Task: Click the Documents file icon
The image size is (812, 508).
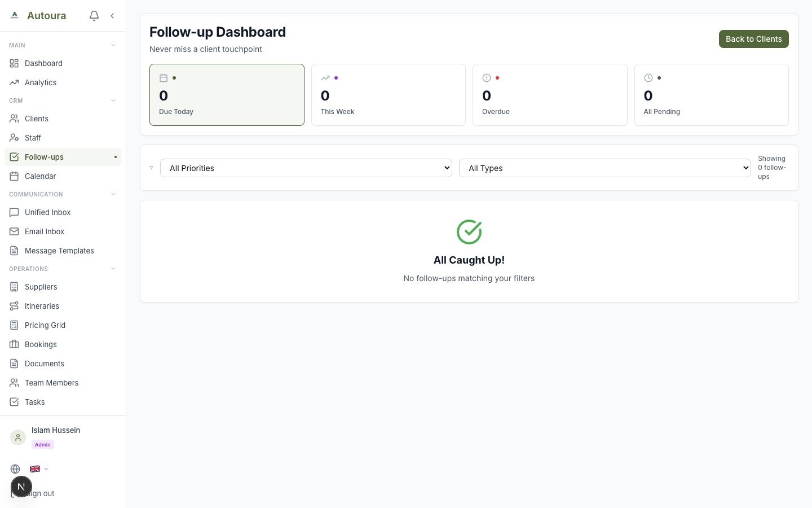Action: pyautogui.click(x=14, y=364)
